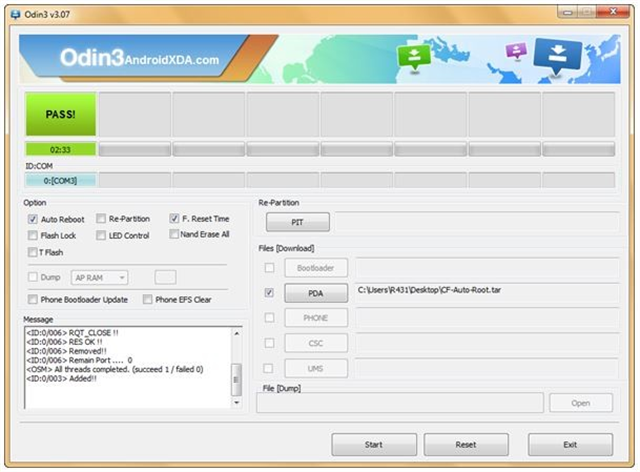Check the UMS file checkbox
The height and width of the screenshot is (472, 640).
(x=269, y=368)
